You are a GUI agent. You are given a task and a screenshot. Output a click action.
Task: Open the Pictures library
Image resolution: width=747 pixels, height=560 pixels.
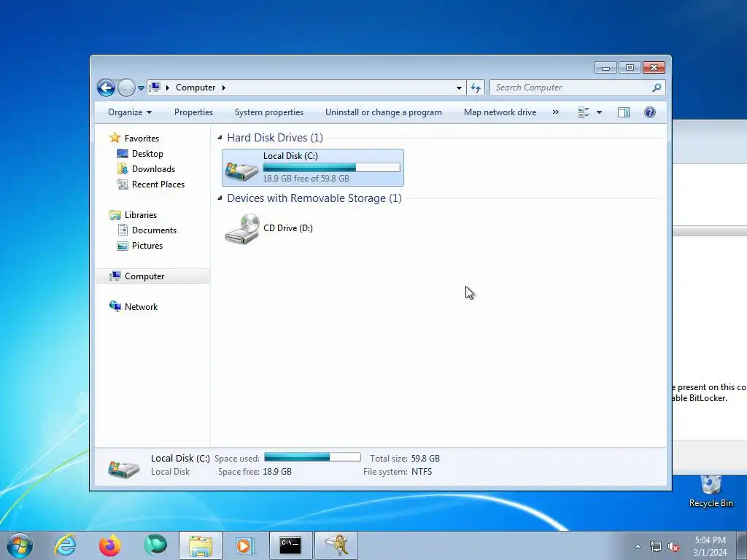point(147,246)
